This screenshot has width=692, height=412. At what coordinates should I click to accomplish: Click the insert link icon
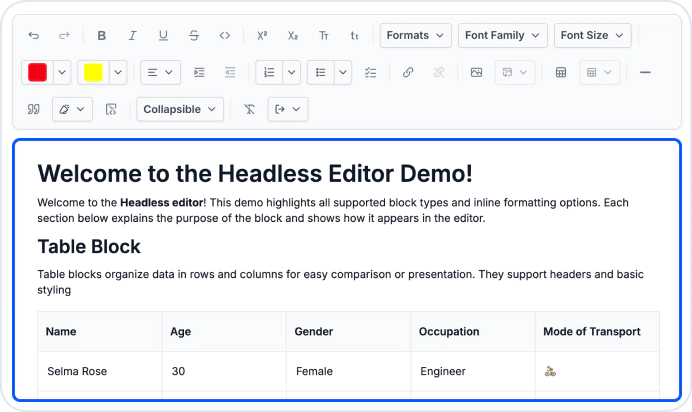[408, 72]
